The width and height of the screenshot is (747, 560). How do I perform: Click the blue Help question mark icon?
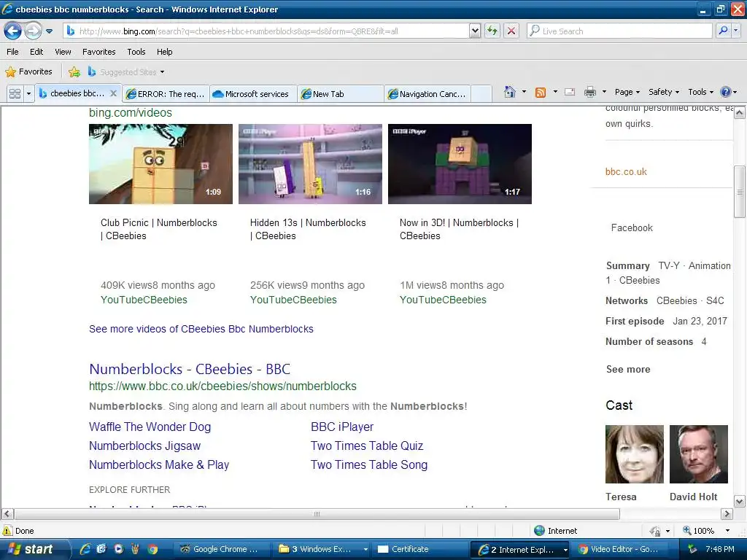click(x=726, y=92)
